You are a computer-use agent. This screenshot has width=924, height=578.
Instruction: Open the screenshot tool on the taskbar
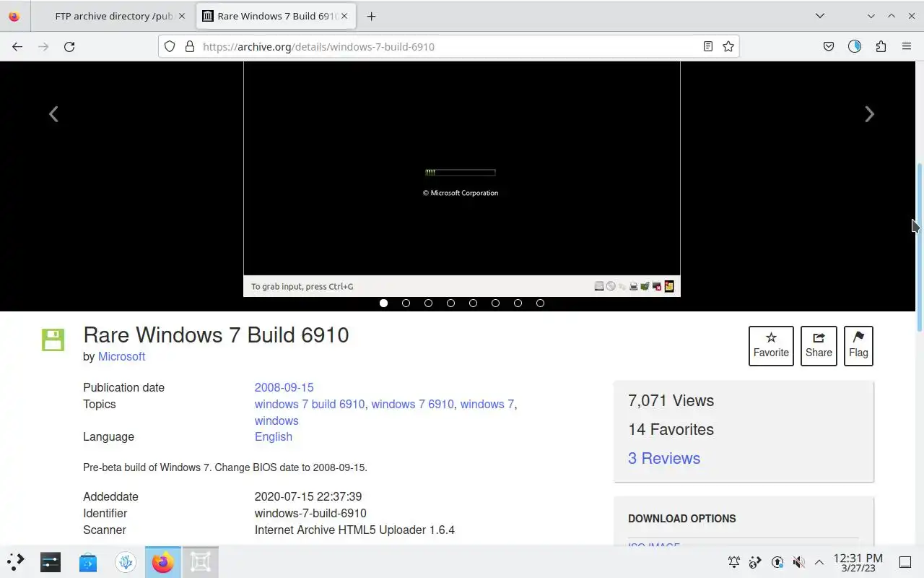pyautogui.click(x=201, y=561)
